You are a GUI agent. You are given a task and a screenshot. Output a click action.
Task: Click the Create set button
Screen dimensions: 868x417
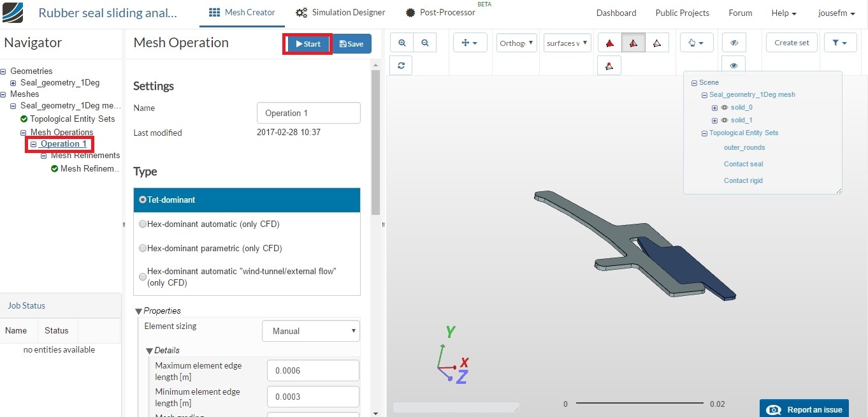[x=792, y=43]
